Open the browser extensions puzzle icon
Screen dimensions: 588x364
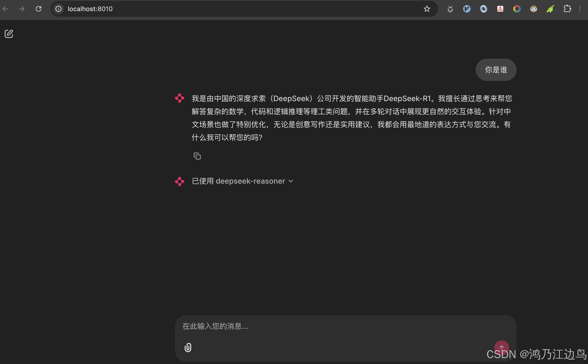567,9
